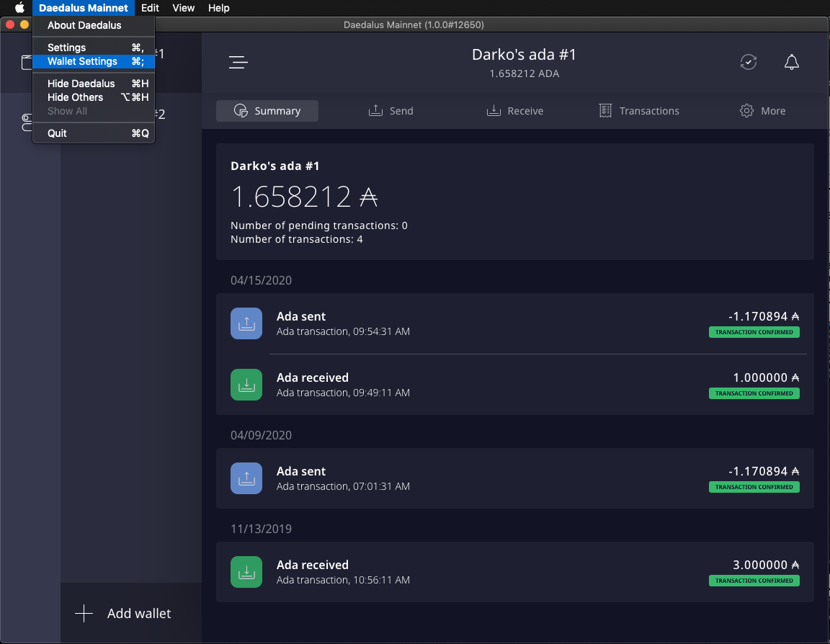Screen dimensions: 830x644
Task: Click the hamburger menu icon to toggle sidebar
Action: coord(238,63)
